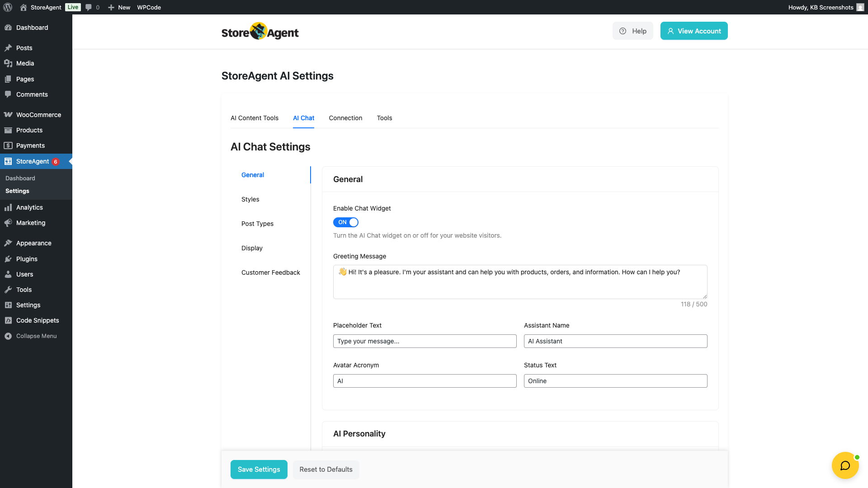Open the Display section
The height and width of the screenshot is (488, 868).
pos(252,248)
